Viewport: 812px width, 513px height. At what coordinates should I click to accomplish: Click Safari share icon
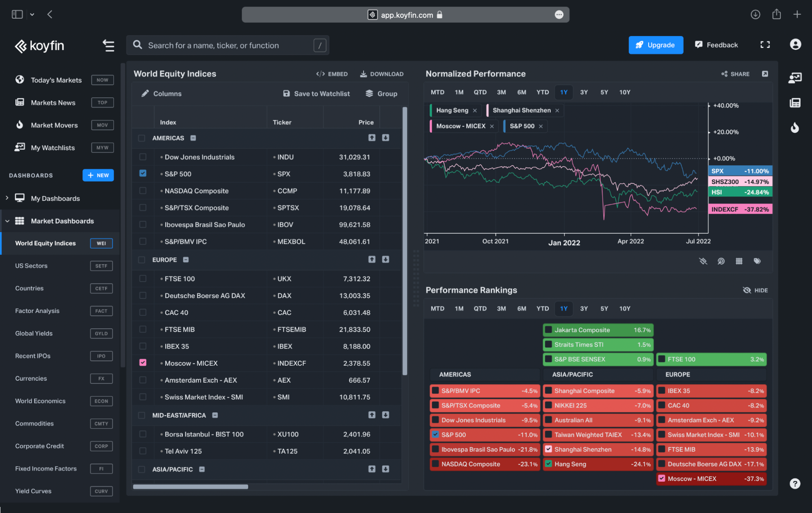click(776, 14)
